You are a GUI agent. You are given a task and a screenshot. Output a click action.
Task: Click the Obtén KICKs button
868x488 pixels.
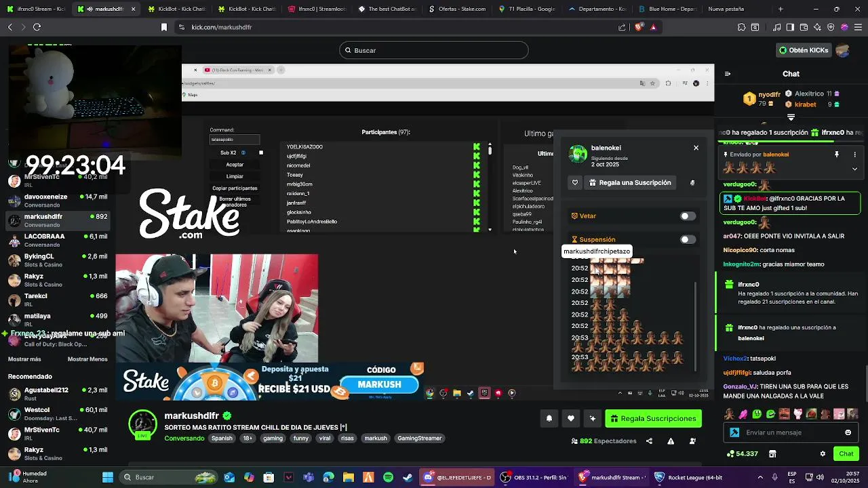coord(804,50)
